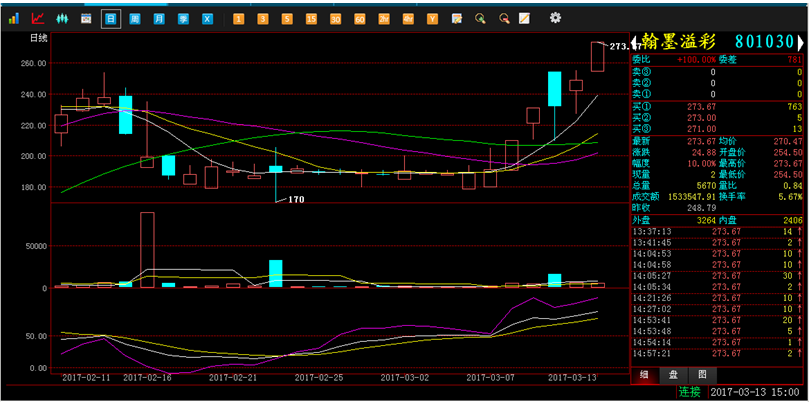Viewport: 811px width, 403px height.
Task: Select the drawing line tool icon
Action: (524, 19)
